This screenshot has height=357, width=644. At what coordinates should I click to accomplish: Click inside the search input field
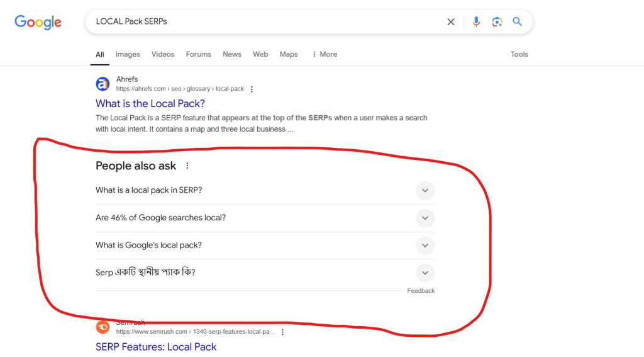pos(264,22)
